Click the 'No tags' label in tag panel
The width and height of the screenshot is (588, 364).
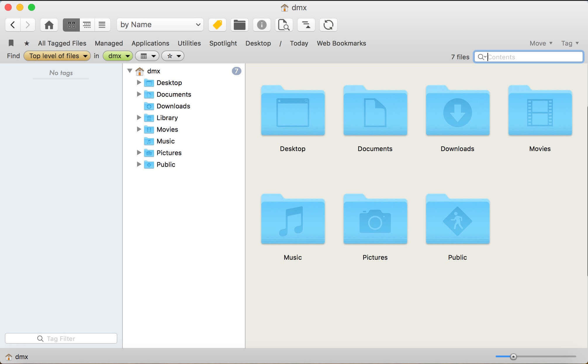point(61,73)
